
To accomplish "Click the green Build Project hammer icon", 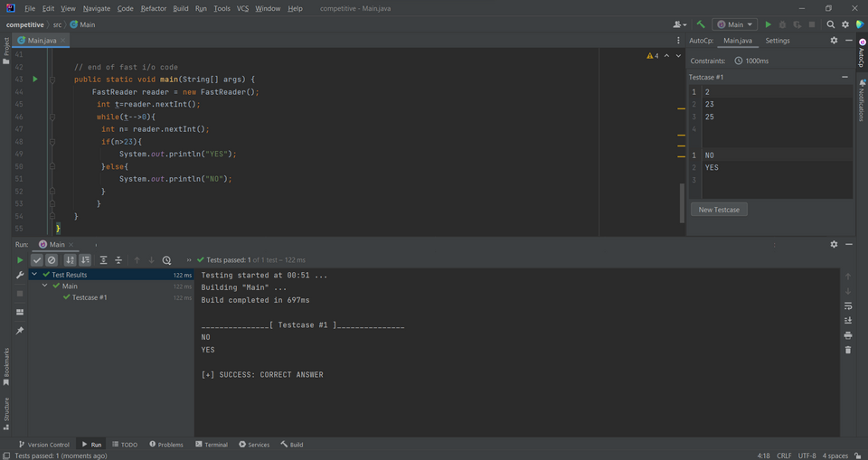I will coord(701,24).
